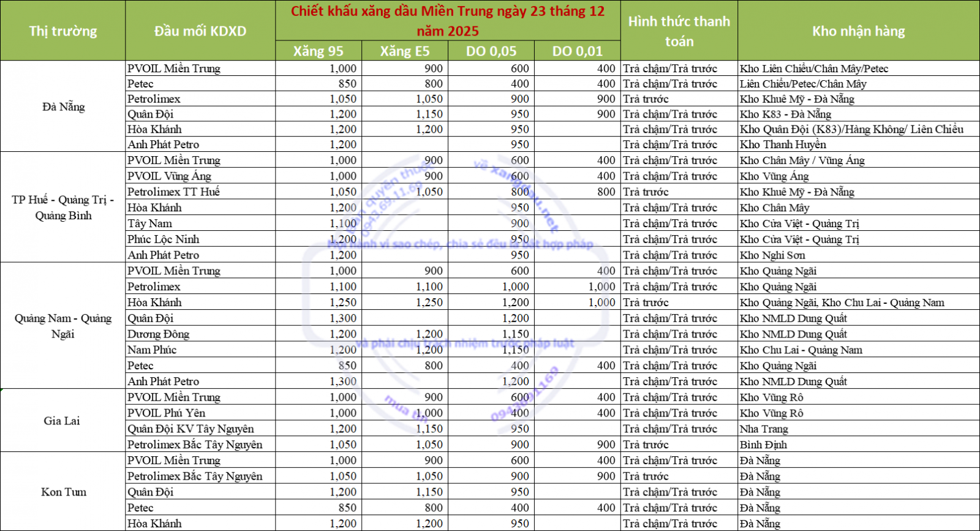This screenshot has width=980, height=531.
Task: Click the Petrolimex TT Huế cell
Action: [173, 192]
